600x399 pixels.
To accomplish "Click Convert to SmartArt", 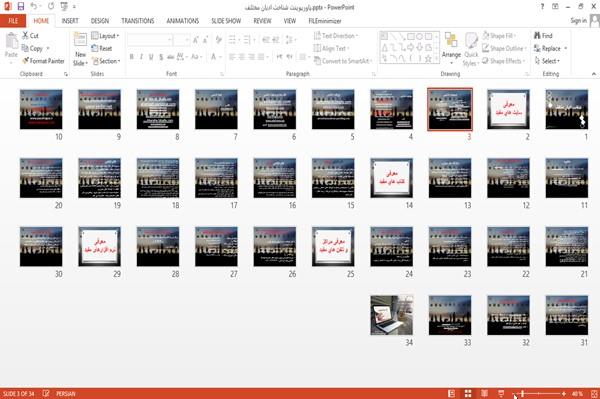I will point(343,61).
